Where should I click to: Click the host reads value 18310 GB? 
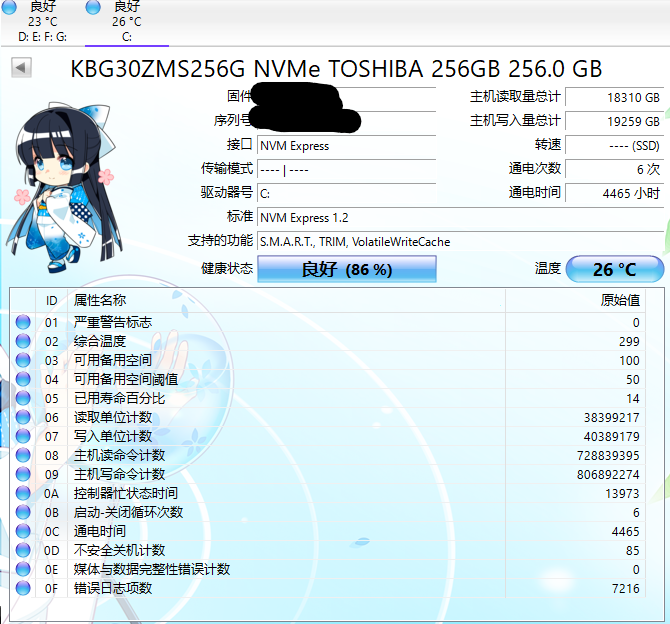(614, 97)
